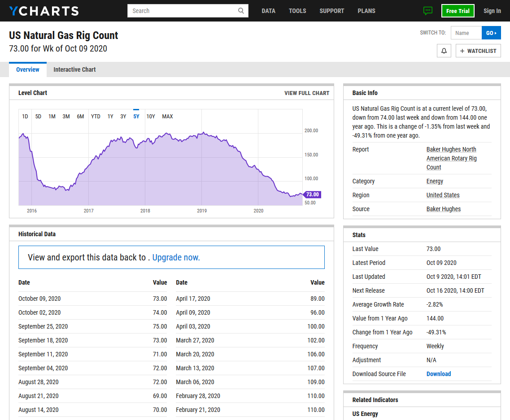
Task: Open the View Full Chart link
Action: click(307, 93)
